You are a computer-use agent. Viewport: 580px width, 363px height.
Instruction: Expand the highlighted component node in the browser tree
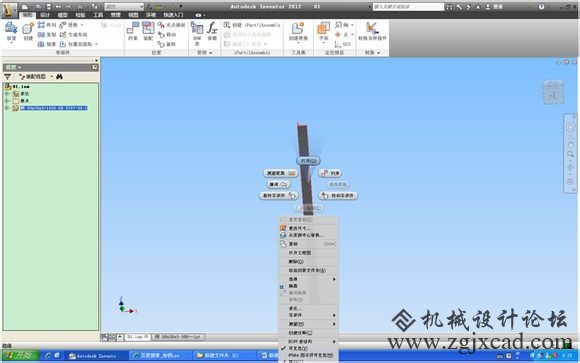click(7, 108)
